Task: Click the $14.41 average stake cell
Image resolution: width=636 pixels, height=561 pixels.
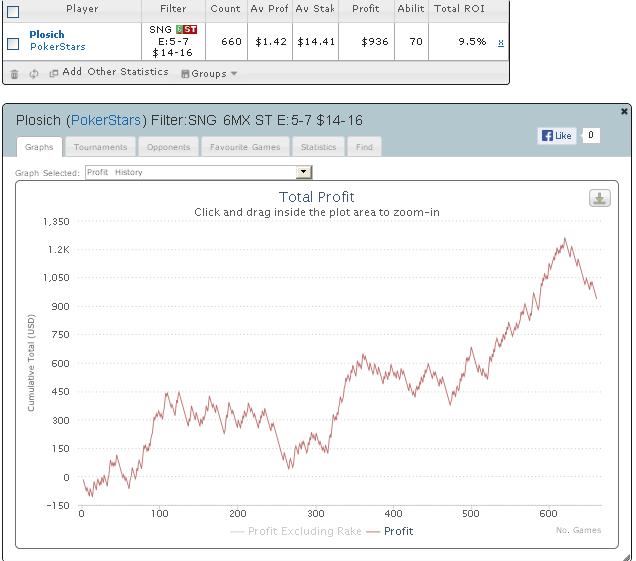Action: 316,42
